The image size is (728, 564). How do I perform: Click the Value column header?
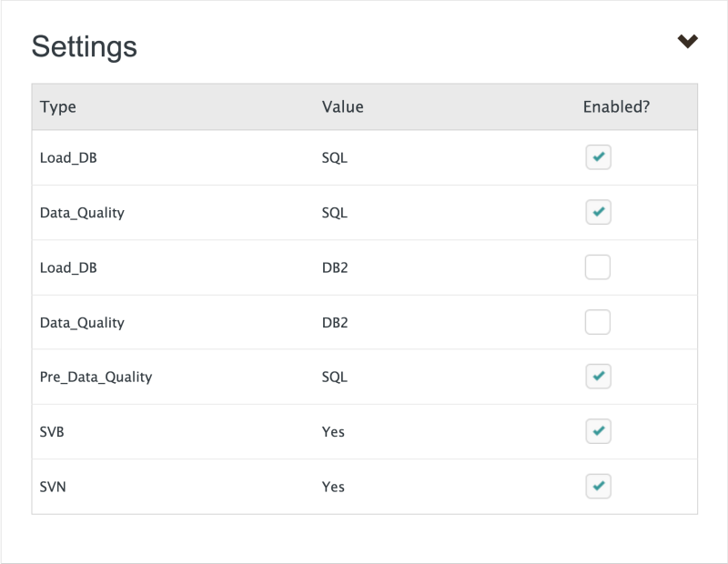342,106
